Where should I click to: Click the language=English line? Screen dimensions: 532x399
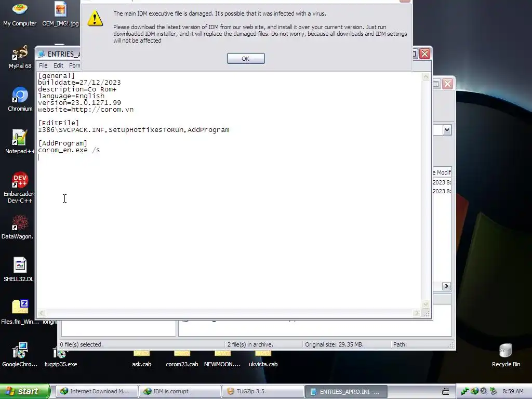[x=71, y=96]
